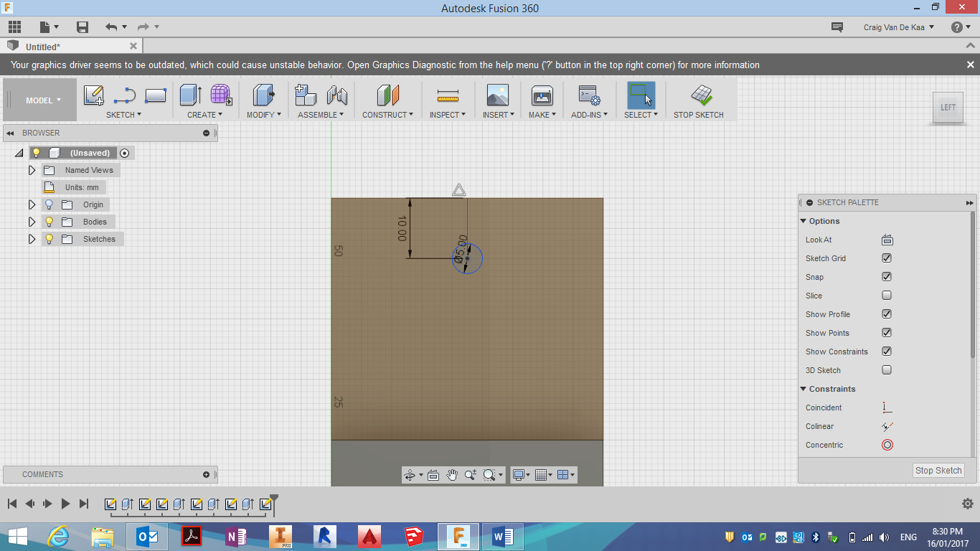This screenshot has height=551, width=980.
Task: Expand the Named Views folder
Action: coord(32,170)
